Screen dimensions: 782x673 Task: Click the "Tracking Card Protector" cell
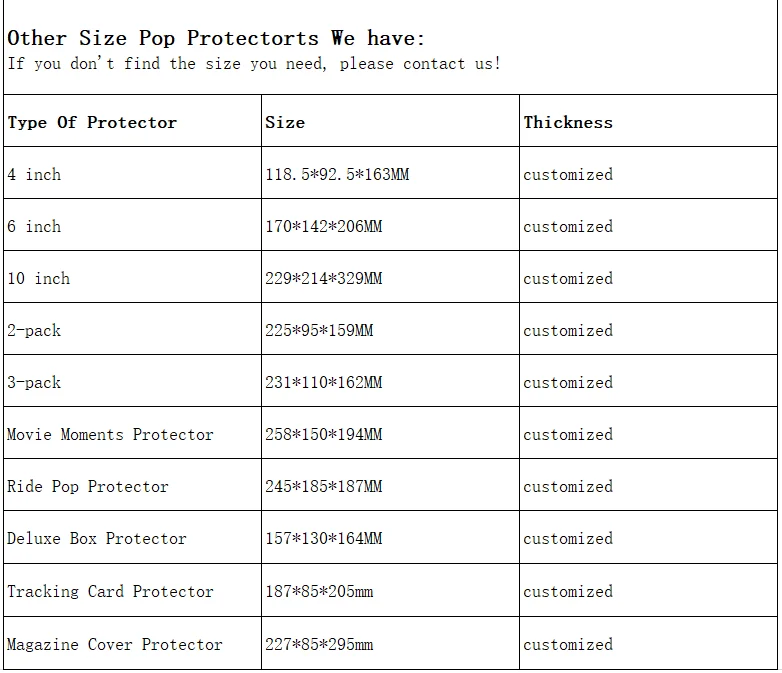pos(110,592)
